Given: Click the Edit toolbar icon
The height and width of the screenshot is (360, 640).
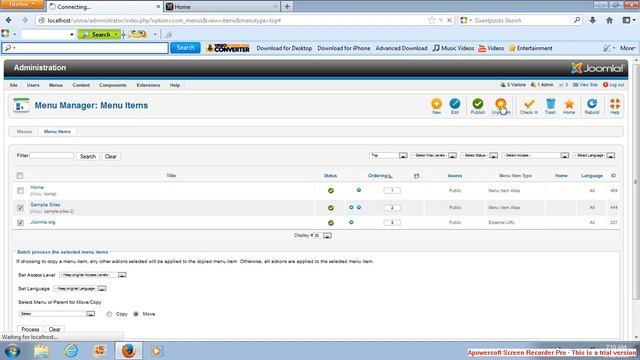Looking at the screenshot, I should [x=455, y=106].
